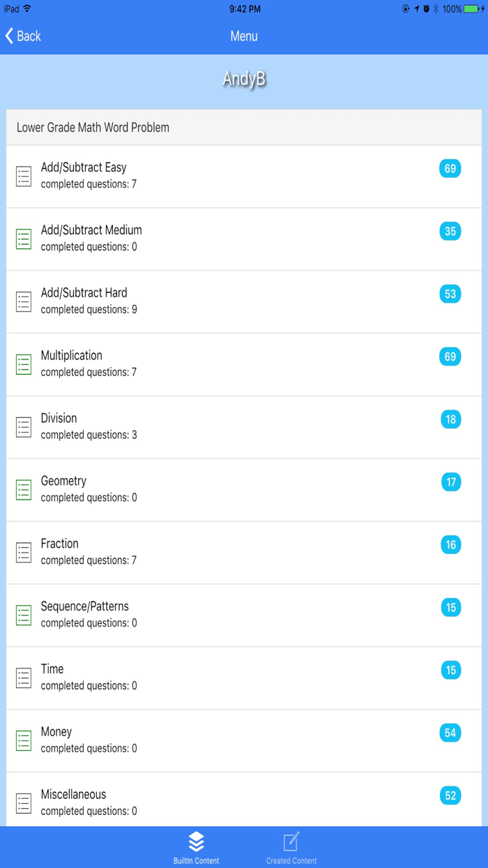Select the Time category row
Viewport: 488px width, 868px height.
[x=243, y=678]
